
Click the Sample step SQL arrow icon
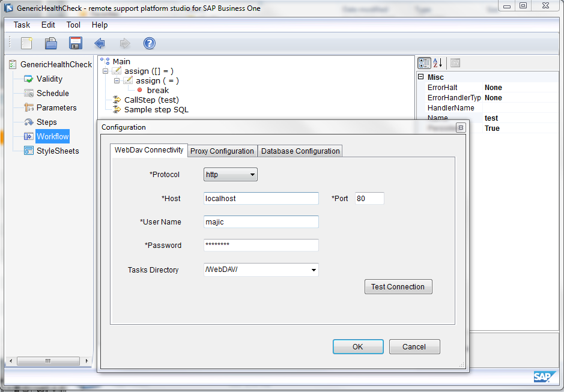[117, 109]
